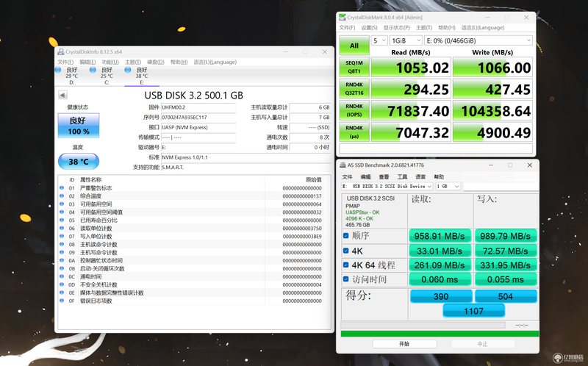Open 查看 menu in AS SSD Benchmark
Screen dimensions: 588x366
[x=384, y=177]
